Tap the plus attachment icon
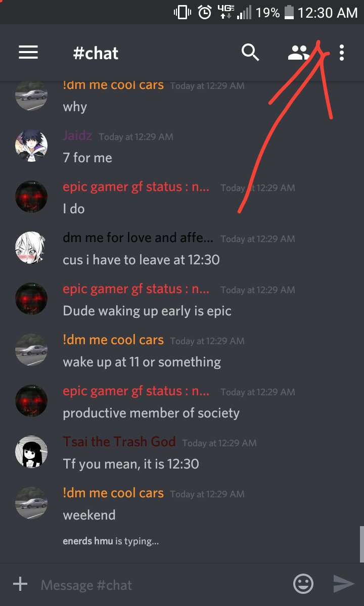This screenshot has height=606, width=364. pos(20,584)
